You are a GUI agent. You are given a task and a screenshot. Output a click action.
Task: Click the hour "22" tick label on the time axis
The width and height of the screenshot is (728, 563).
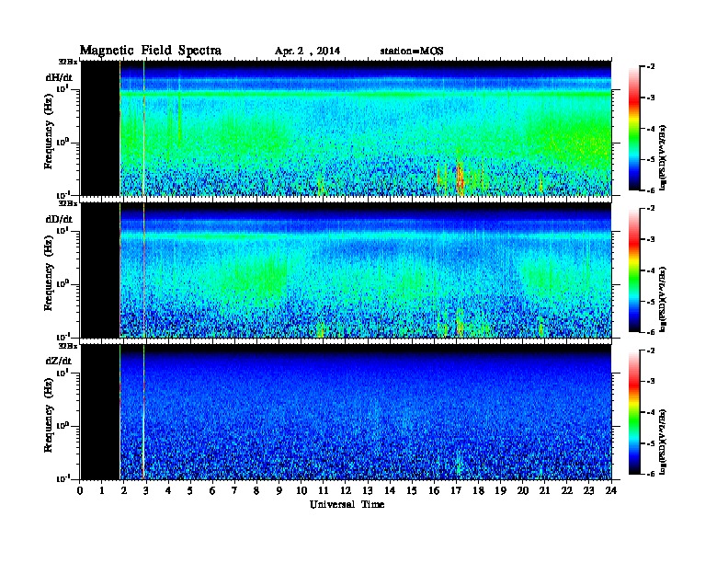point(566,490)
